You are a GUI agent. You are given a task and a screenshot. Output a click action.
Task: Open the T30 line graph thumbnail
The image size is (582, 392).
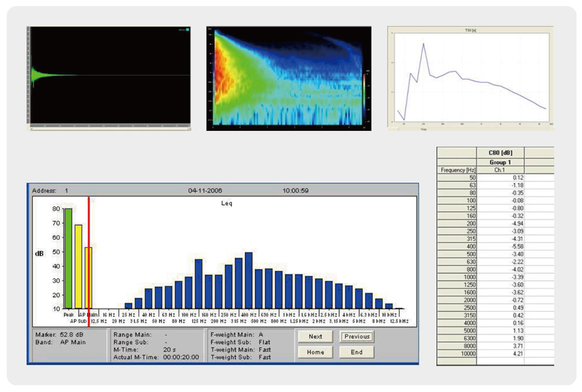(x=470, y=78)
